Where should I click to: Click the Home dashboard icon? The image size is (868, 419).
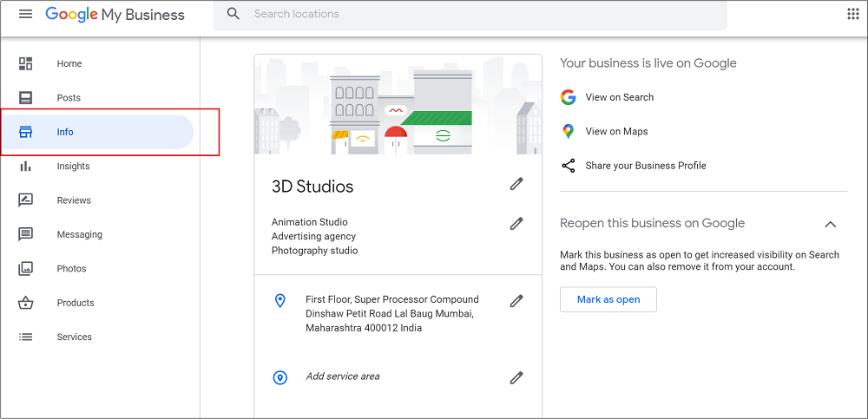point(25,63)
